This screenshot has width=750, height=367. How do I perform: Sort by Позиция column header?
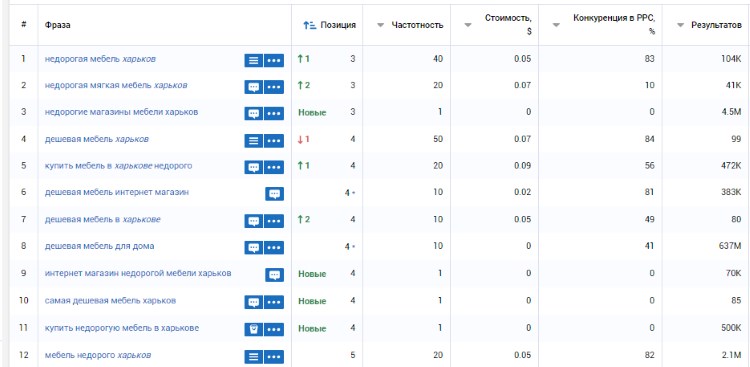[x=330, y=25]
